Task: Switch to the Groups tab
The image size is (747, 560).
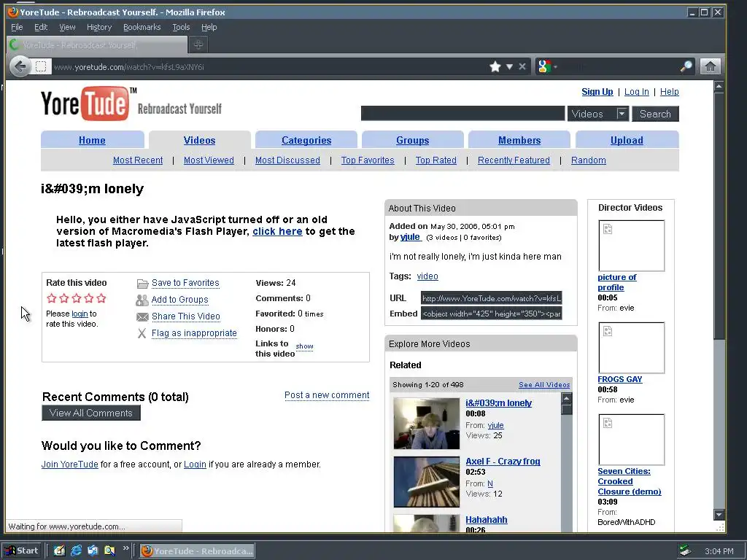Action: point(413,140)
